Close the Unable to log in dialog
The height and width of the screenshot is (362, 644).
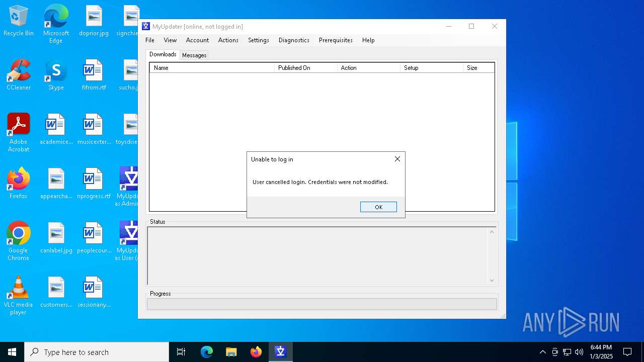(397, 159)
